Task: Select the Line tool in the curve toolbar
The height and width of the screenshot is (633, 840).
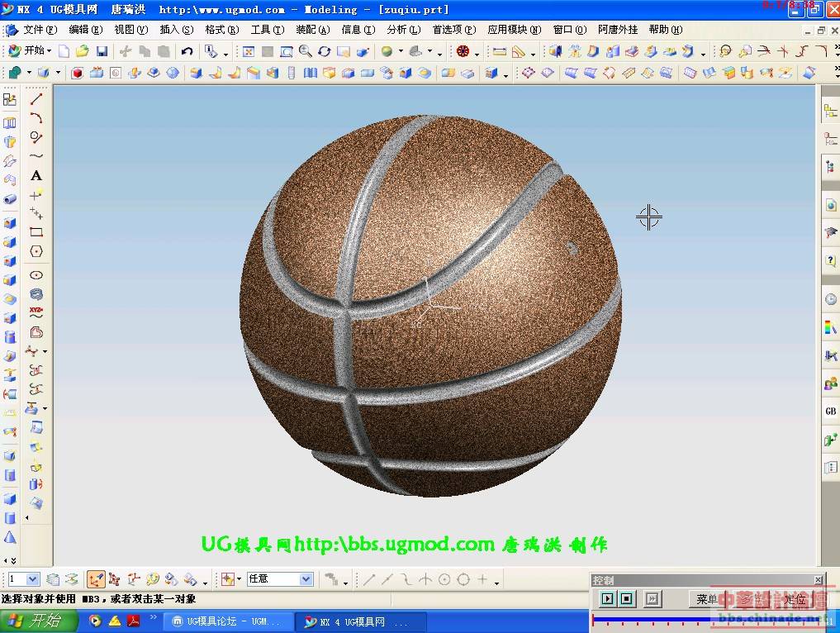Action: (x=36, y=99)
